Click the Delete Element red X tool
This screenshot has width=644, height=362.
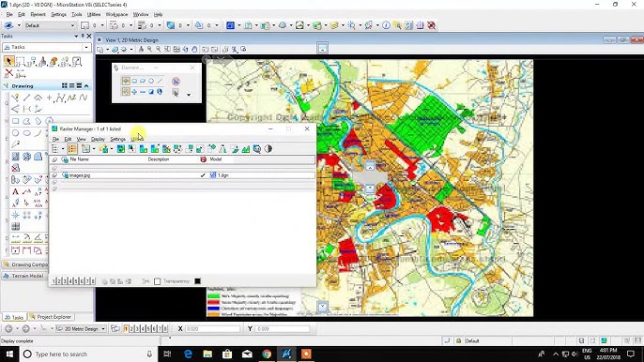pos(8,74)
